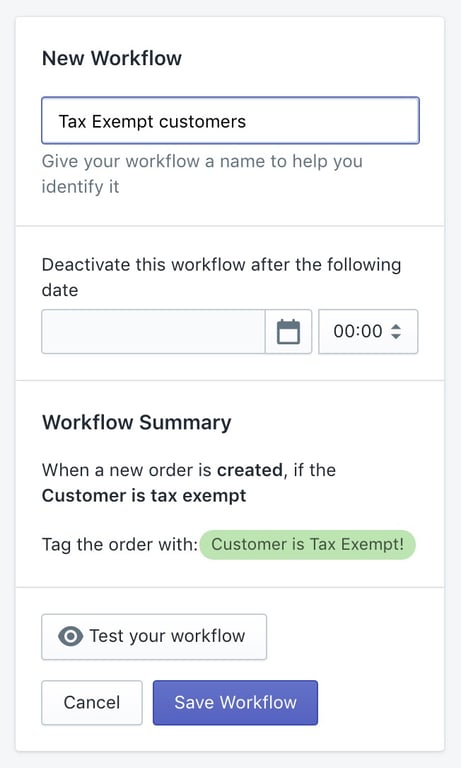
Task: Click the Deactivate this workflow label
Action: (x=221, y=265)
